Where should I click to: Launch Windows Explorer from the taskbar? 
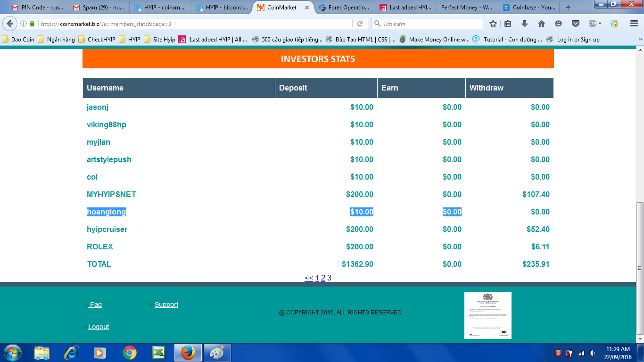coord(42,353)
